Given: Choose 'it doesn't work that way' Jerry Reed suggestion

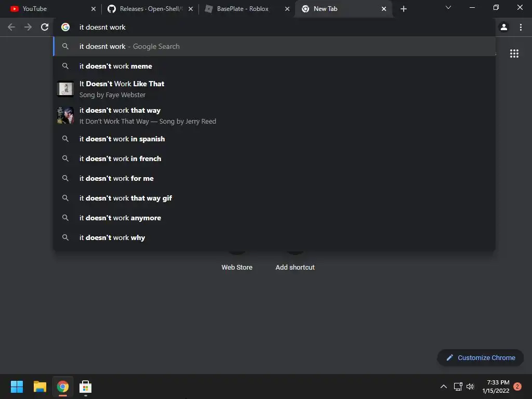Looking at the screenshot, I should pos(274,116).
